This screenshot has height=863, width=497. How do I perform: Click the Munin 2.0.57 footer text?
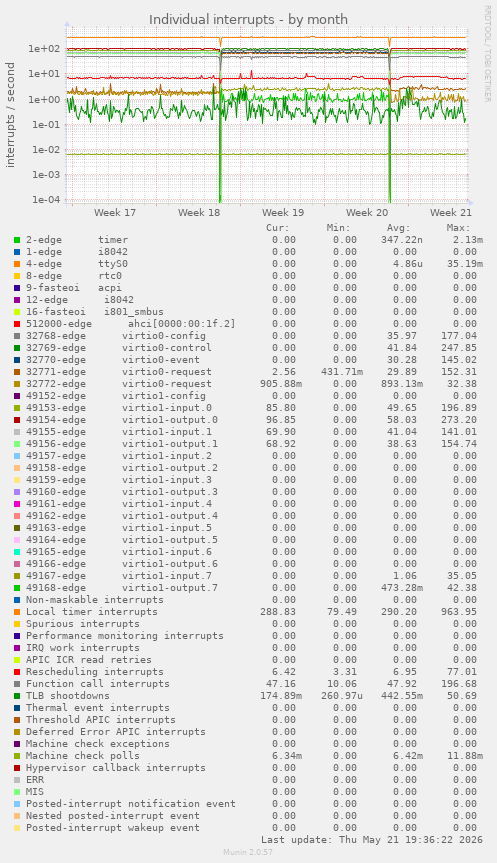(248, 852)
